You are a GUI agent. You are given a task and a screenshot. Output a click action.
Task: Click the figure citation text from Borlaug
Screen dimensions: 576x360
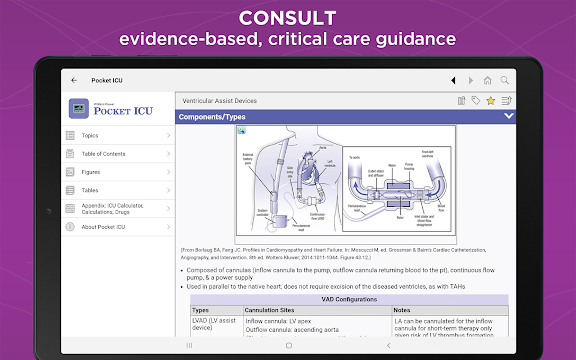click(333, 253)
